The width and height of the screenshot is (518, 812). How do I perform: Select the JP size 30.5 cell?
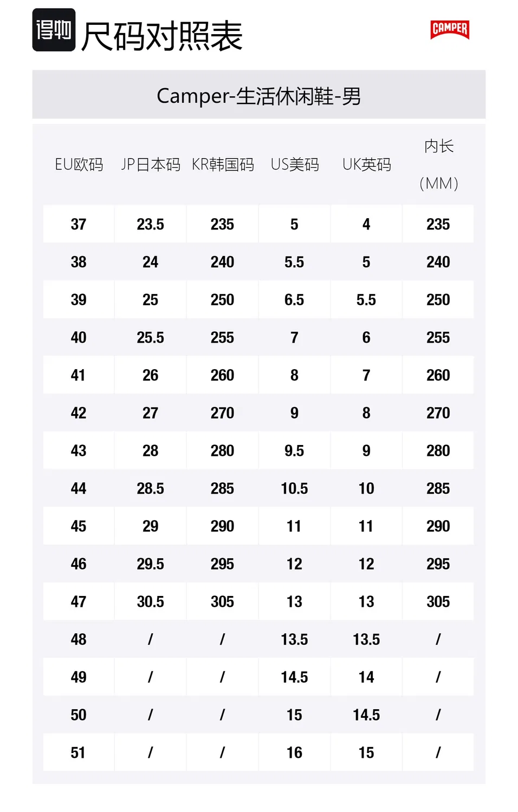[151, 601]
